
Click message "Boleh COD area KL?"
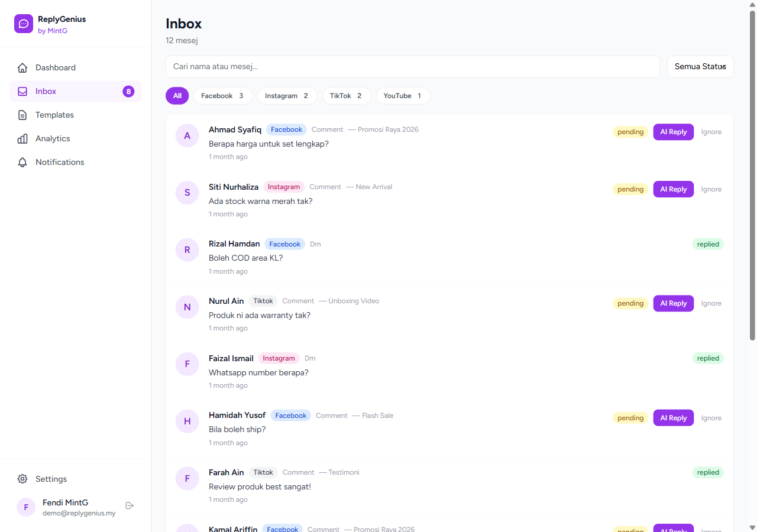click(246, 258)
